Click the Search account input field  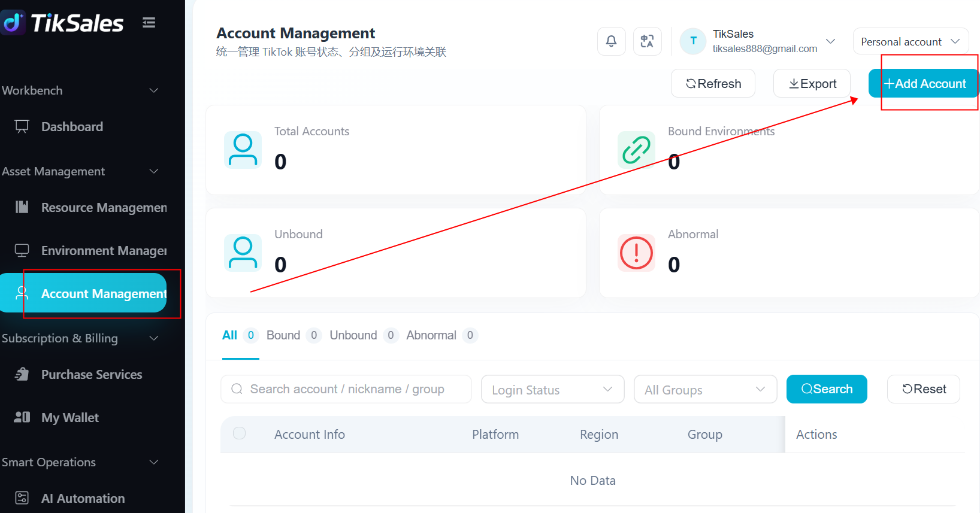pos(346,389)
